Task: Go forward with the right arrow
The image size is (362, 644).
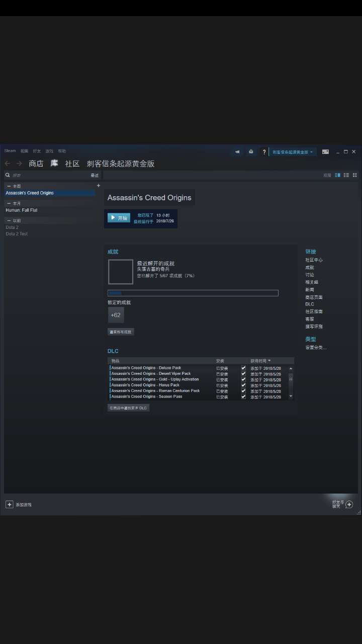Action: click(x=19, y=164)
